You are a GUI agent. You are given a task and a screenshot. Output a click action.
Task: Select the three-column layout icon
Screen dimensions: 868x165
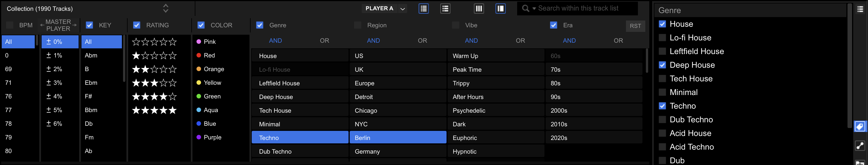point(478,9)
